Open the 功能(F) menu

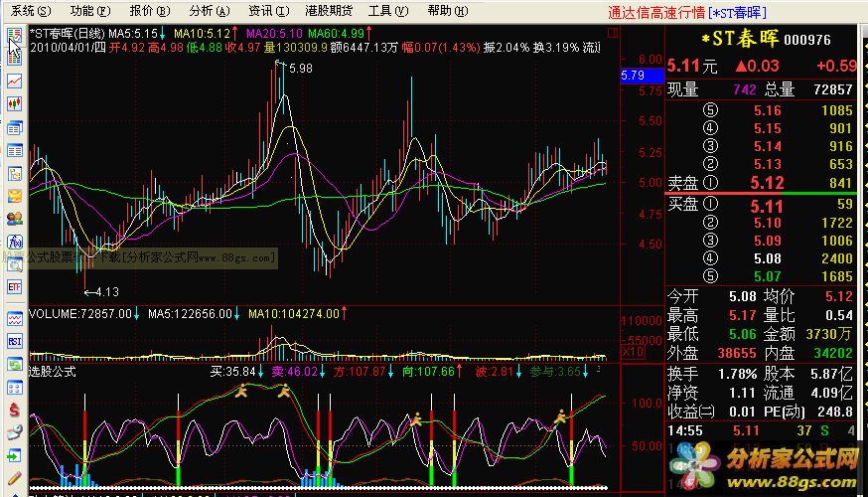click(90, 11)
